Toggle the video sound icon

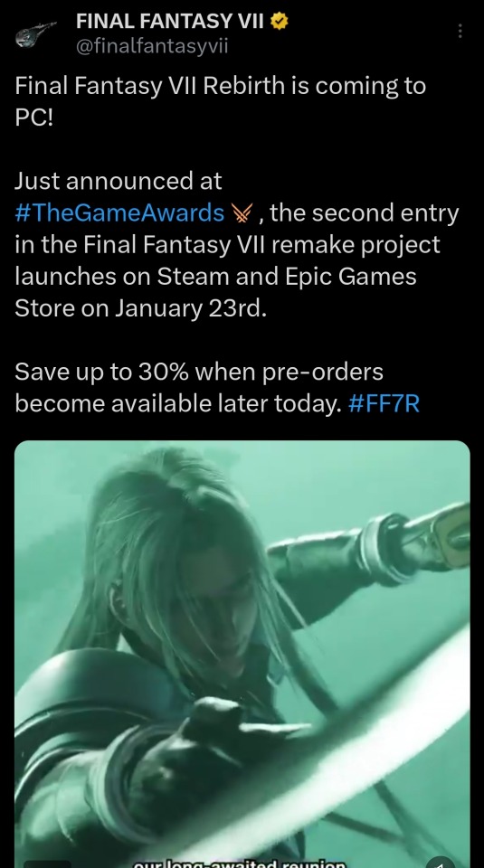point(441,863)
